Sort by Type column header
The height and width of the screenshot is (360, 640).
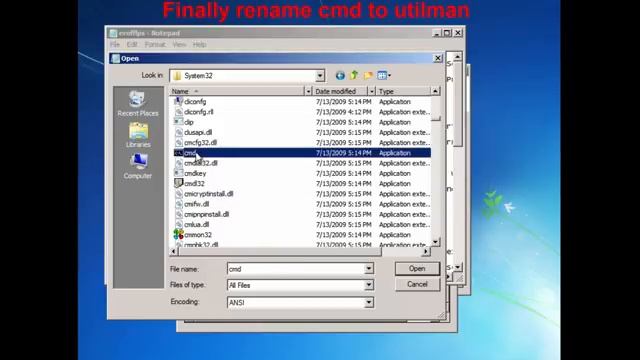coord(403,91)
